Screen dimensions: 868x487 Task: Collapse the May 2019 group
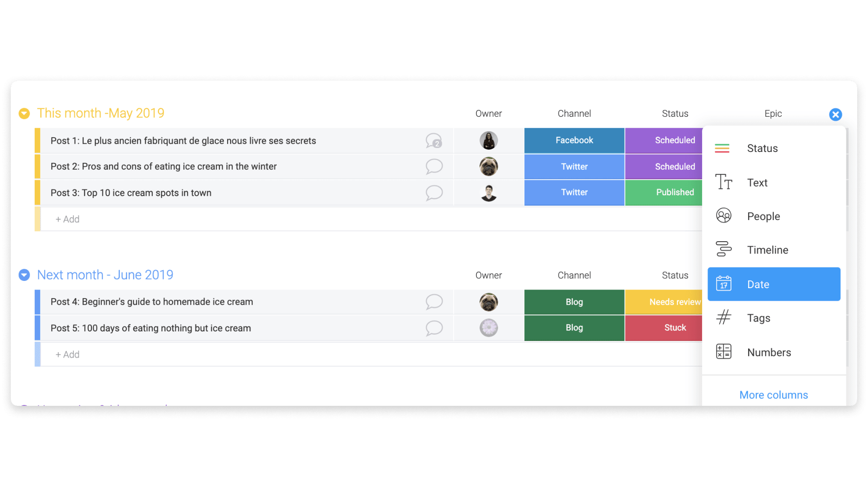pos(24,114)
